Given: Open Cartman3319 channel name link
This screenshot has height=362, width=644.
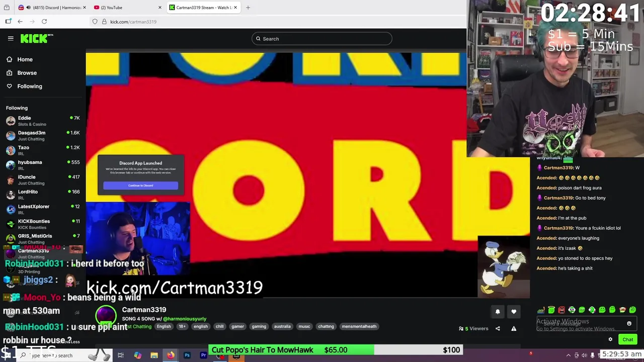Looking at the screenshot, I should [144, 310].
